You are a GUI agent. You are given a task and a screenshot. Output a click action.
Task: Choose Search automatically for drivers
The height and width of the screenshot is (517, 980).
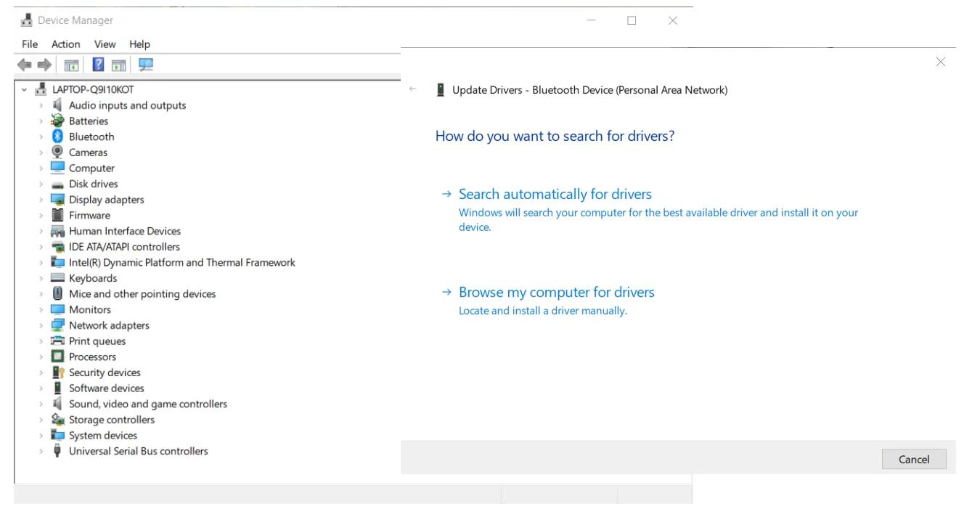[x=555, y=195]
